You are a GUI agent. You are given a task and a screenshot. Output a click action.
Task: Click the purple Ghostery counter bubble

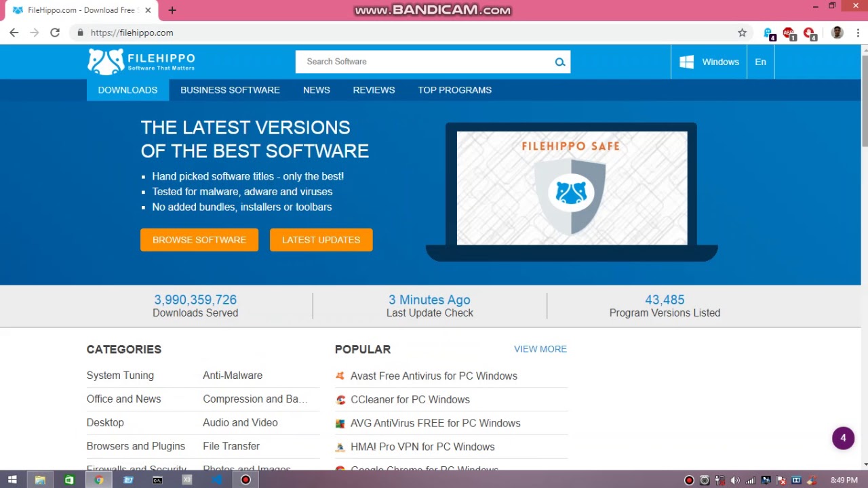[843, 438]
